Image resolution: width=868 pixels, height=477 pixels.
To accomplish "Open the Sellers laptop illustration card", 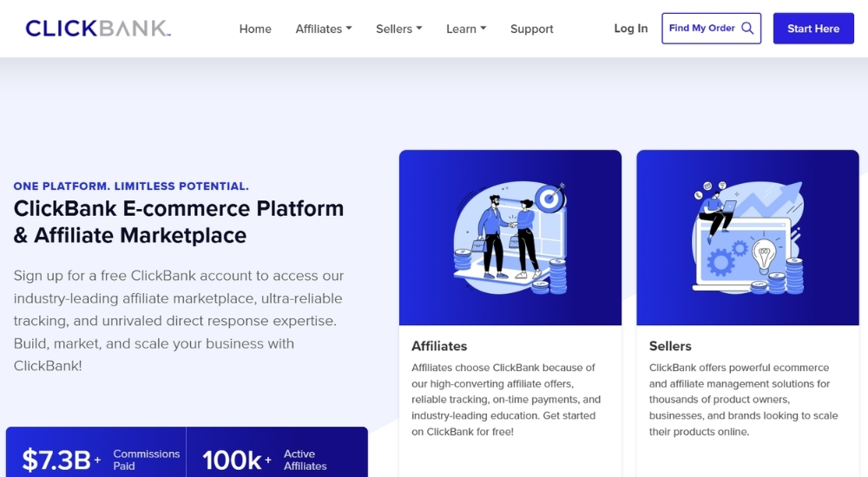I will [x=747, y=238].
